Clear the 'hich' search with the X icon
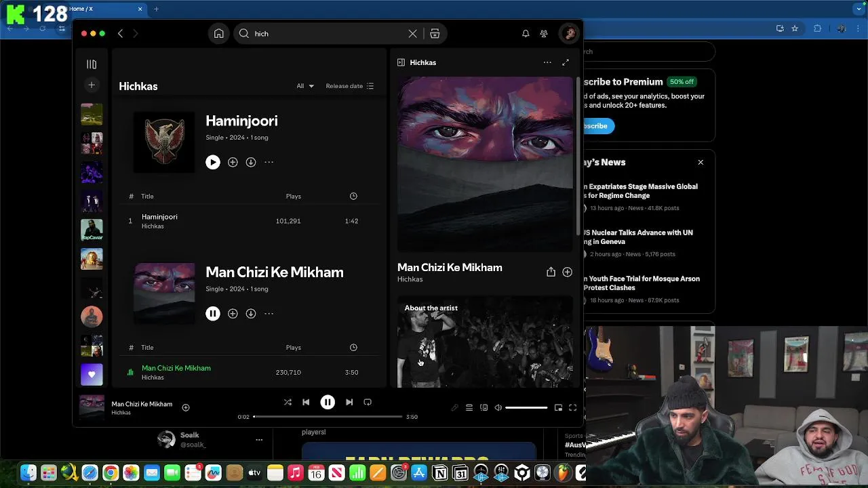 pyautogui.click(x=412, y=33)
